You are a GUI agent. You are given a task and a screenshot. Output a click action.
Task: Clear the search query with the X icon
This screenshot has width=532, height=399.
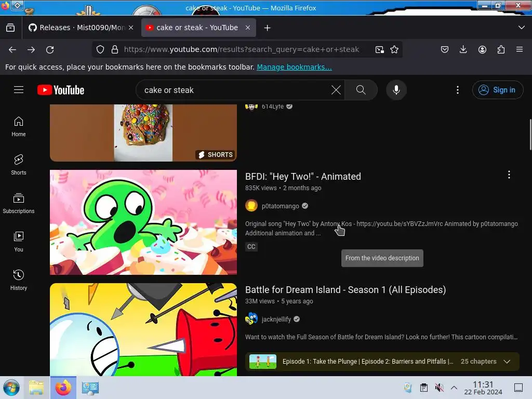(336, 90)
